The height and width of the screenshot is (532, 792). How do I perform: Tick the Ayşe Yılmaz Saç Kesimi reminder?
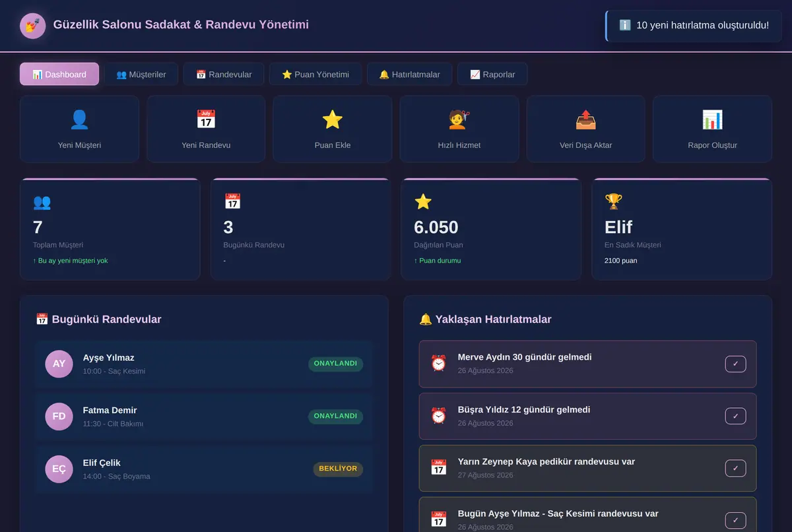pyautogui.click(x=736, y=520)
